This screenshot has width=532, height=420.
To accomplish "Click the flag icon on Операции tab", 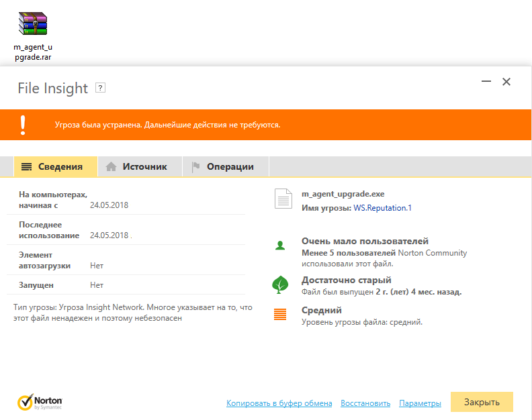I will coord(195,167).
